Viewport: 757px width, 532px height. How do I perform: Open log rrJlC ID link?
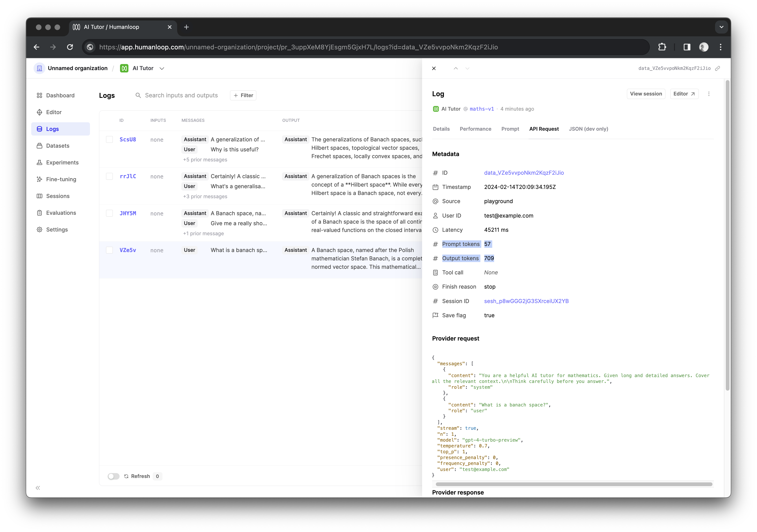point(128,176)
